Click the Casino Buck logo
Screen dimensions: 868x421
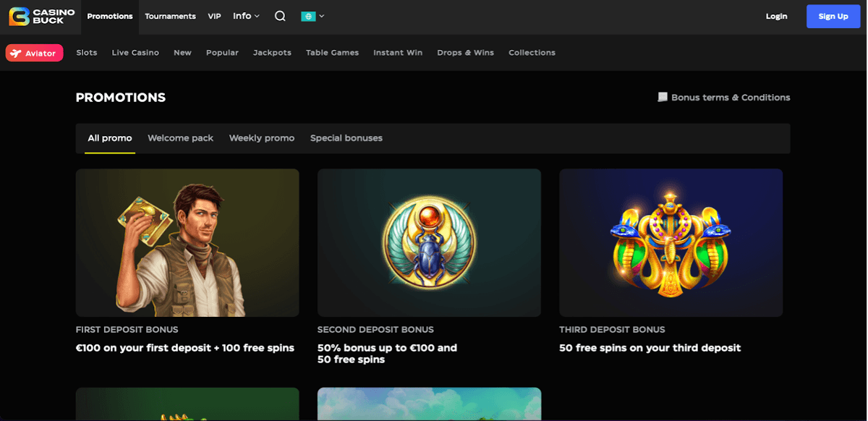[42, 16]
